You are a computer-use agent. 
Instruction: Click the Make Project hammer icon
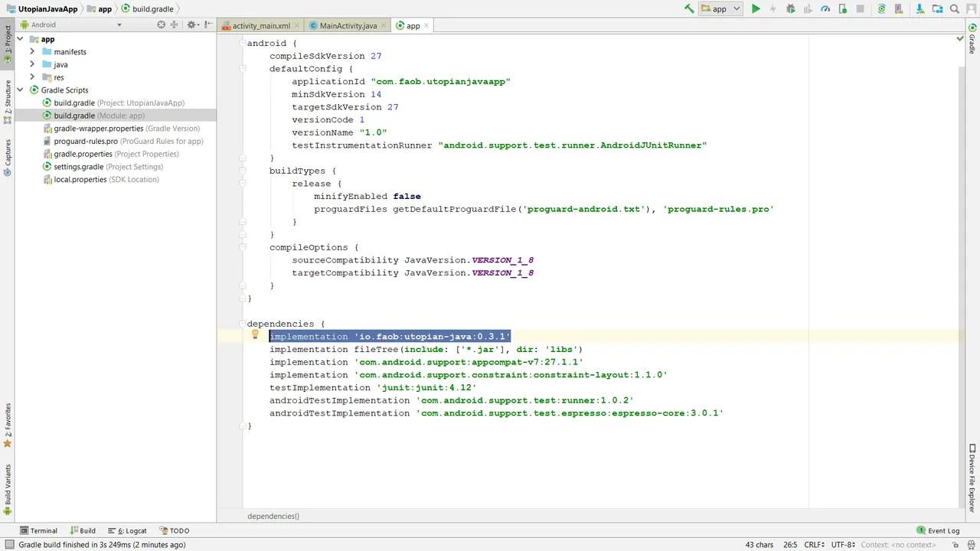coord(689,8)
